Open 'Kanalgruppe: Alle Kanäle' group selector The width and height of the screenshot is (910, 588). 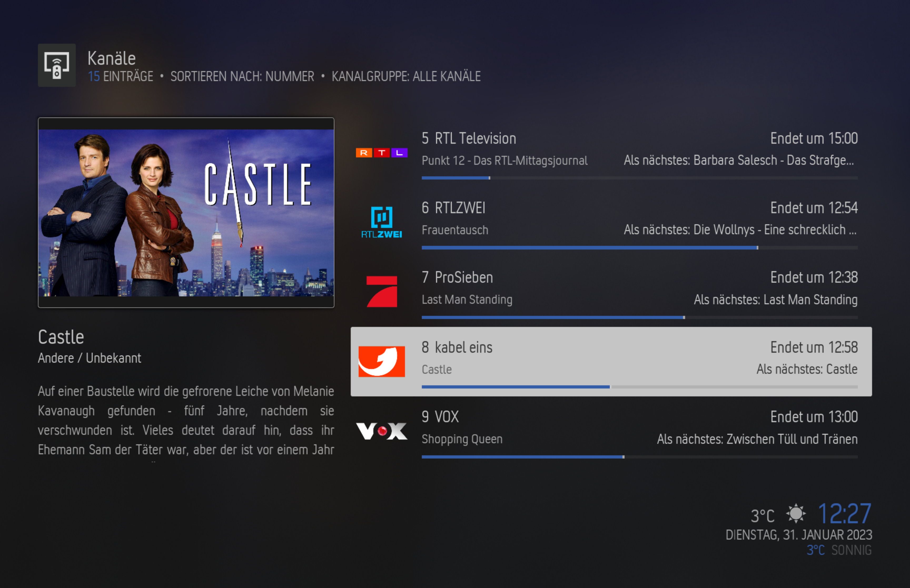(x=406, y=76)
